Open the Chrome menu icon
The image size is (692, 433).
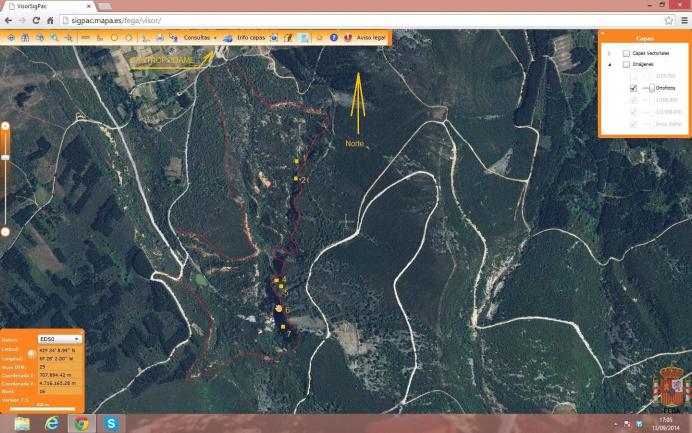point(683,19)
